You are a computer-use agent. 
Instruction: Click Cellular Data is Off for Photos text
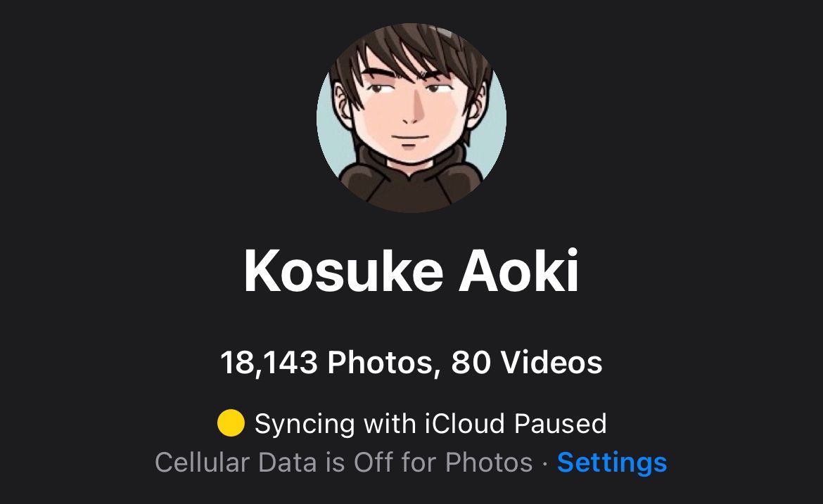344,463
